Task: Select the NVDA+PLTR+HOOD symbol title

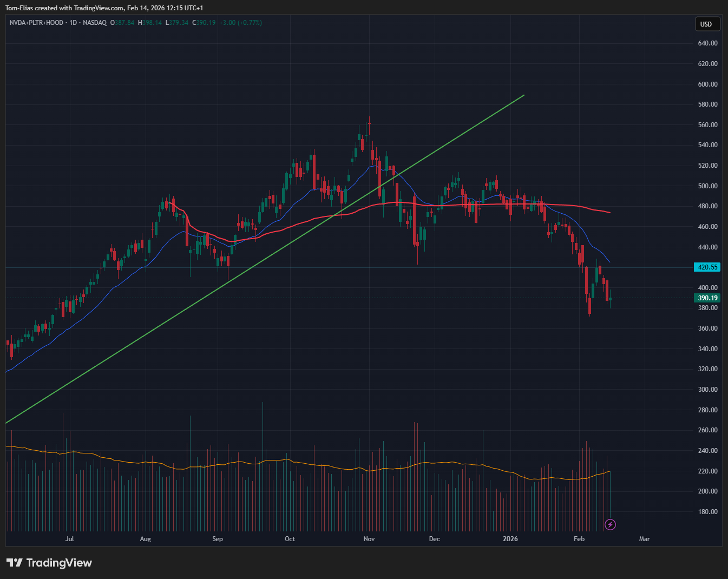Action: coord(36,23)
